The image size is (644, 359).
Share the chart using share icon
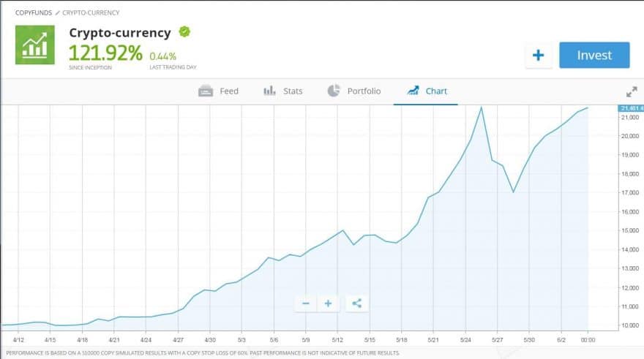point(356,303)
